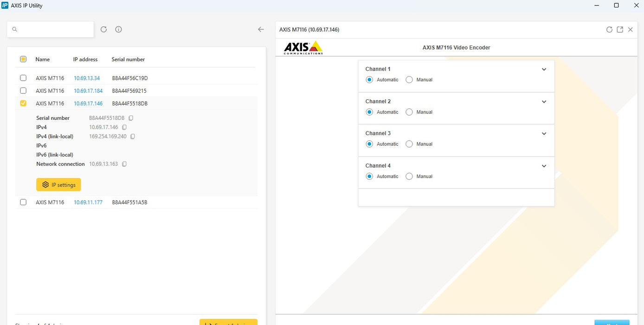Expand the Channel 1 section chevron

(544, 69)
